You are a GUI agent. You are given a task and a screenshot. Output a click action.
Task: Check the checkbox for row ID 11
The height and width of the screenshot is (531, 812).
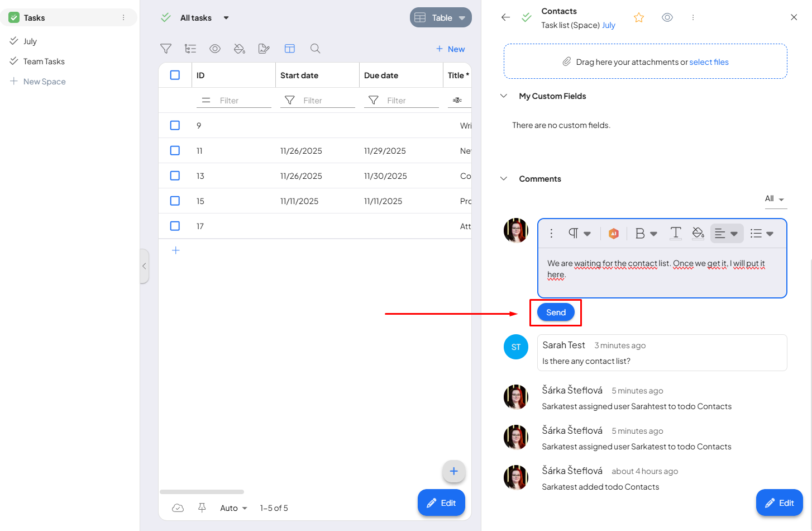(x=175, y=150)
